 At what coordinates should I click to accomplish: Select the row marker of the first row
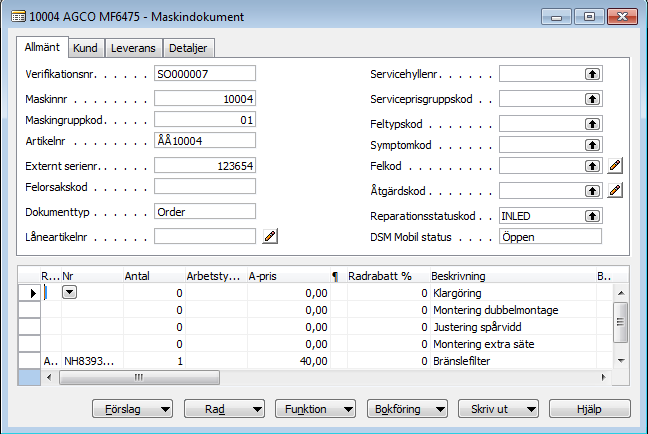coord(29,293)
